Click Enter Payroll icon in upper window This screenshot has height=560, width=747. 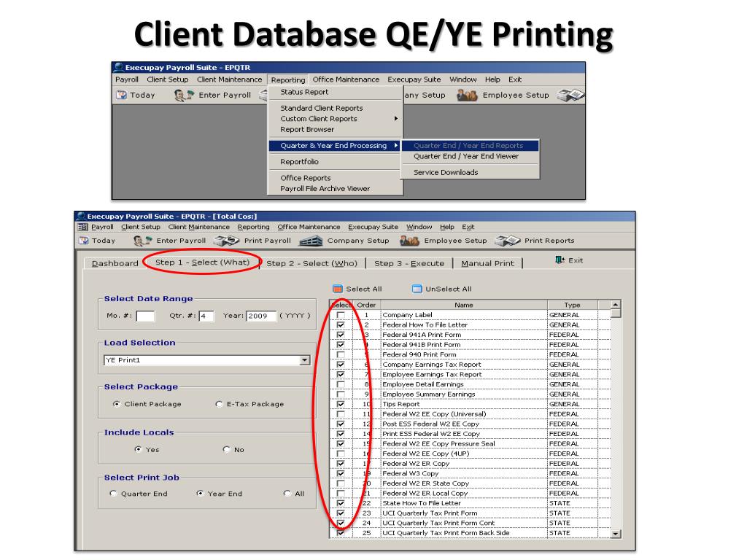click(x=184, y=96)
